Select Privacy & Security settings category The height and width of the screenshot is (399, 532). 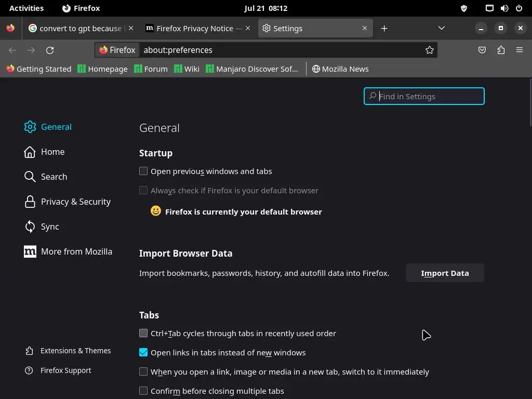tap(75, 202)
